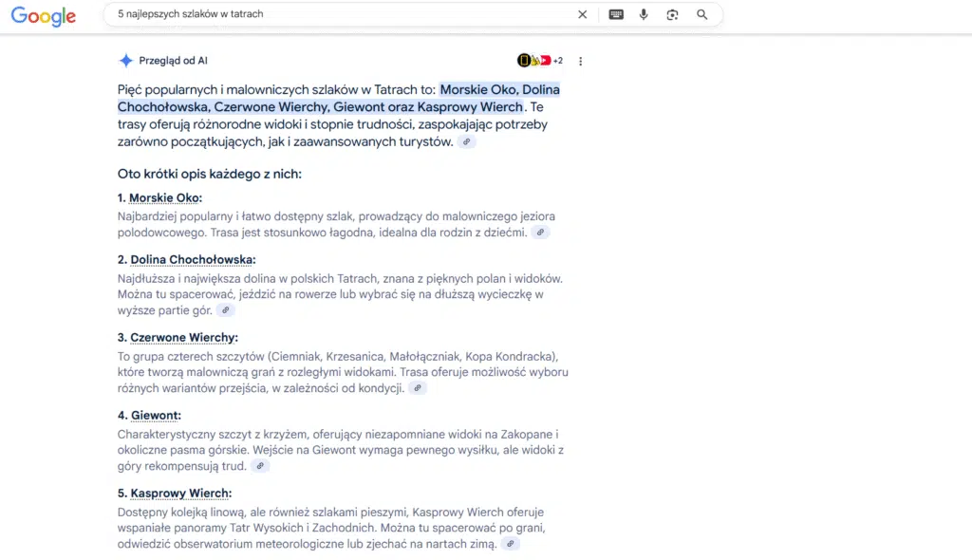Click the link chip after Morskie Oko description
This screenshot has height=560, width=972.
tap(541, 231)
